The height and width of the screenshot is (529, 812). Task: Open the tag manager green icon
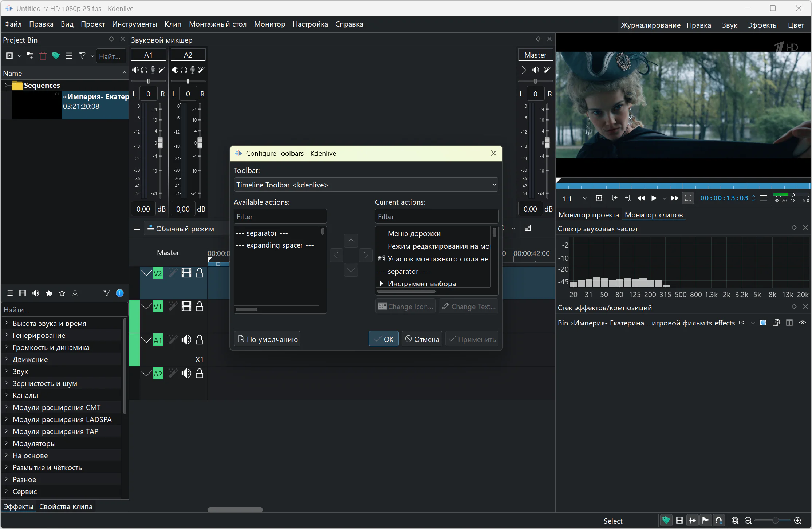pos(56,56)
